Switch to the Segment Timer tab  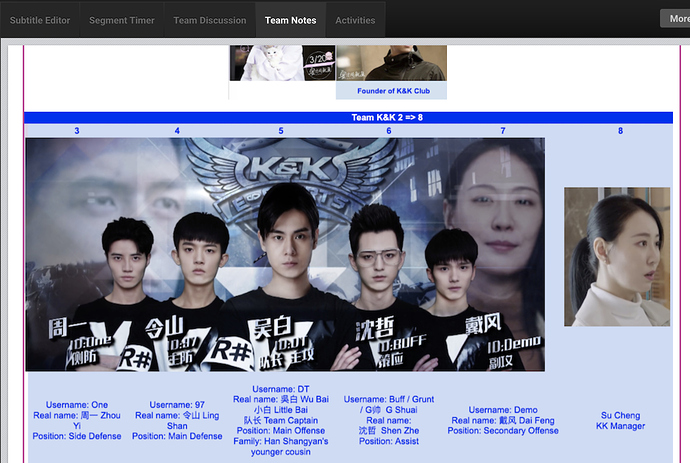121,20
